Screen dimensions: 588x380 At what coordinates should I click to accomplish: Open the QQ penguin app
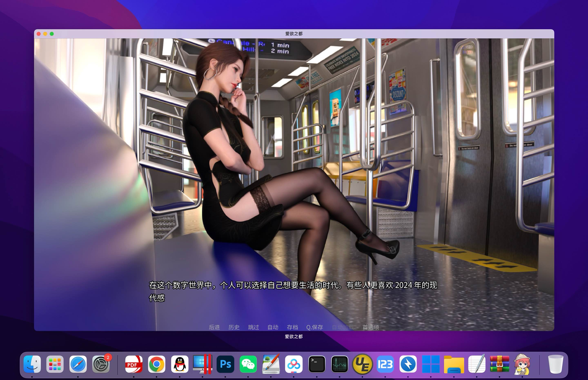point(179,364)
